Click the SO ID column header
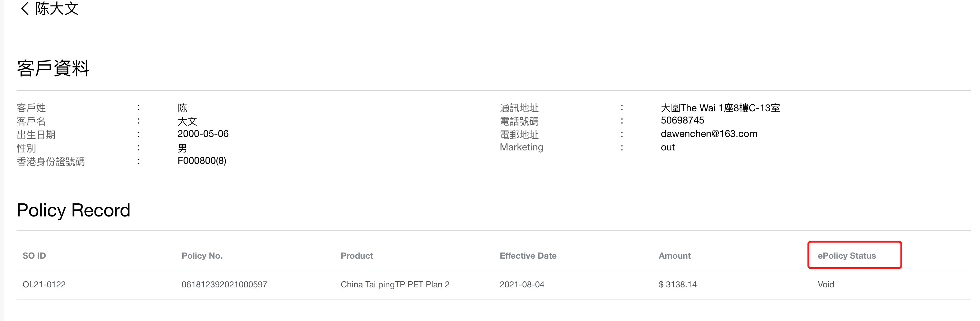The image size is (980, 321). pos(34,256)
